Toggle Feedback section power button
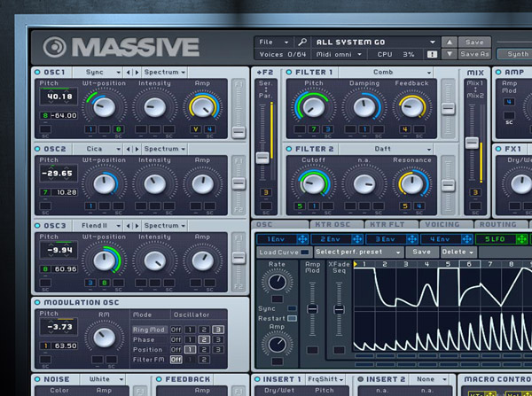 click(x=159, y=379)
